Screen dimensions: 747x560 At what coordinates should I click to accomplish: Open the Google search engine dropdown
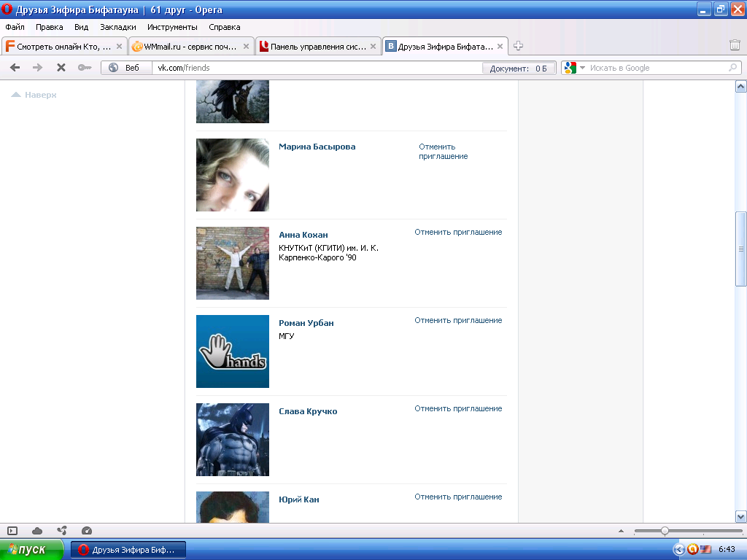click(582, 68)
